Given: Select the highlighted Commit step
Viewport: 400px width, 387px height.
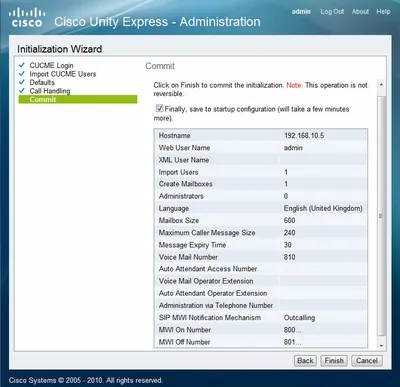Looking at the screenshot, I should (78, 99).
